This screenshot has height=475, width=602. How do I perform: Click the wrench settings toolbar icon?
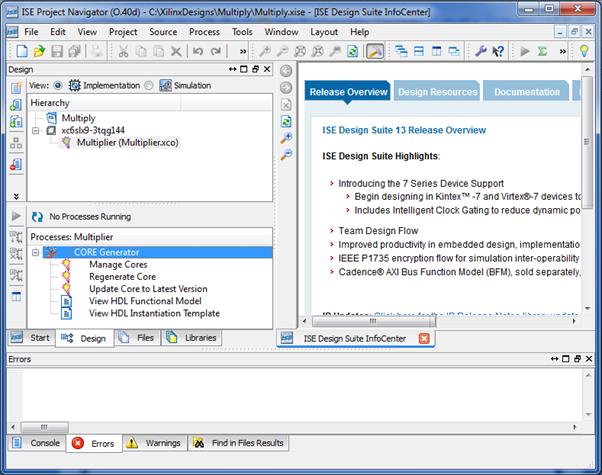coord(480,51)
